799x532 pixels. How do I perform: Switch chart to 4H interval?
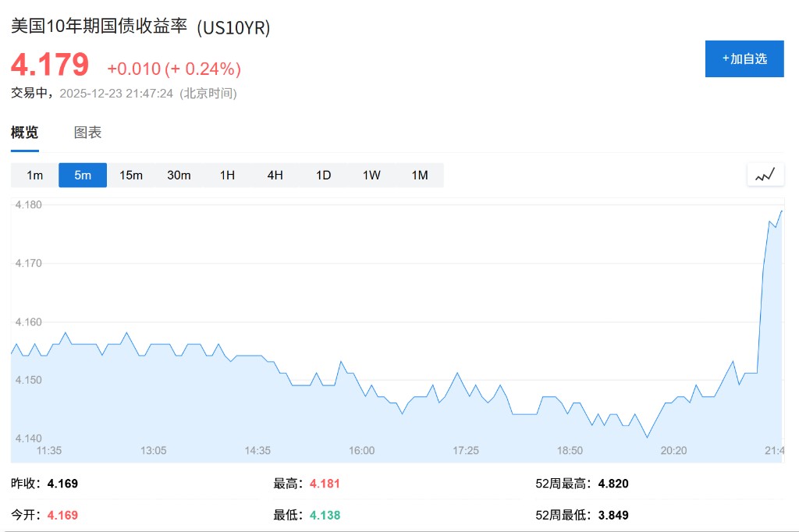(275, 175)
